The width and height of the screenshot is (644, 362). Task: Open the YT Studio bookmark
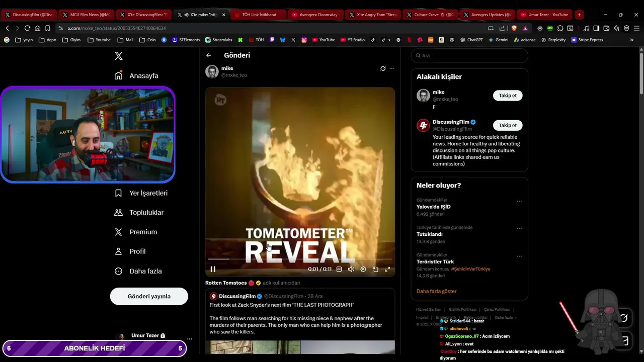click(352, 40)
